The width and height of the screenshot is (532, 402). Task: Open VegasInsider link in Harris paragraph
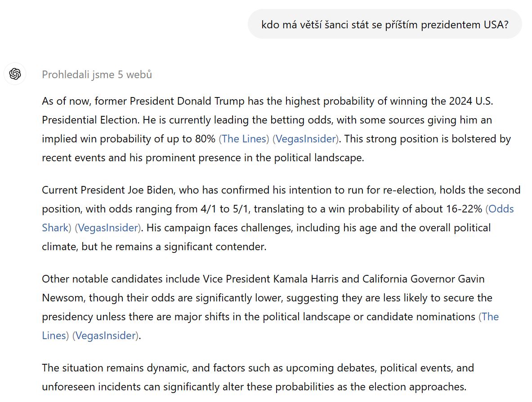click(105, 335)
